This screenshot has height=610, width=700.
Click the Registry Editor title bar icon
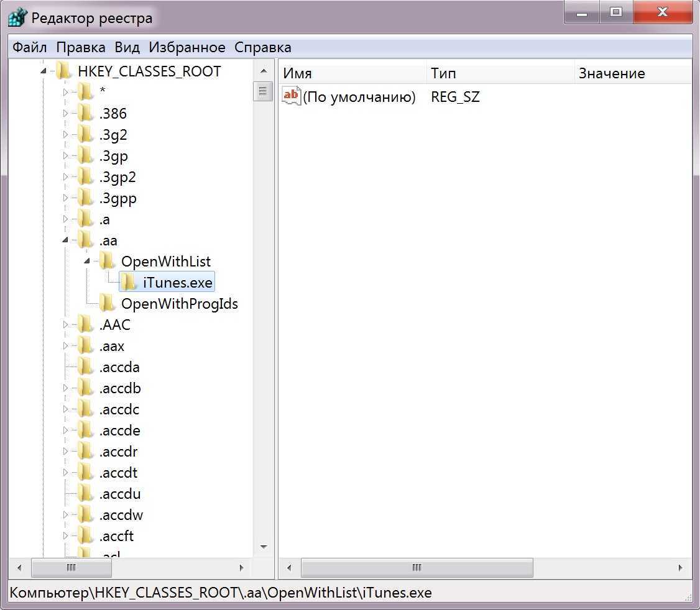pyautogui.click(x=17, y=18)
